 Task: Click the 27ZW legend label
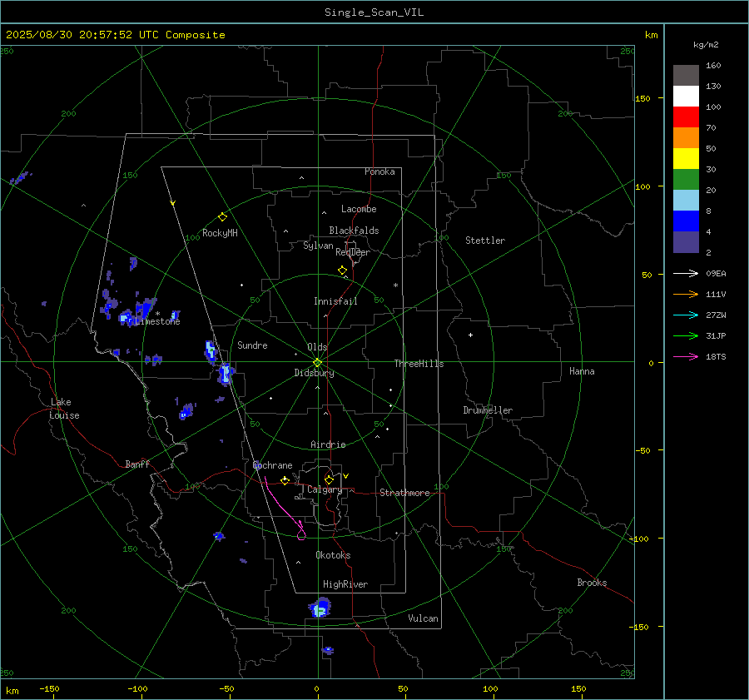(716, 315)
